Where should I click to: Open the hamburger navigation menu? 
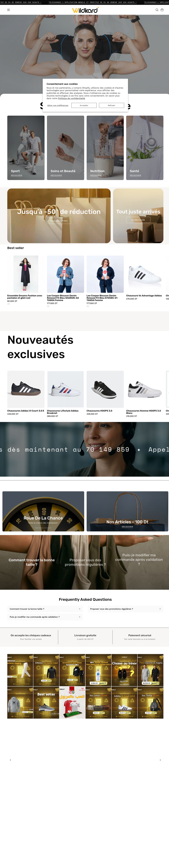[8, 10]
